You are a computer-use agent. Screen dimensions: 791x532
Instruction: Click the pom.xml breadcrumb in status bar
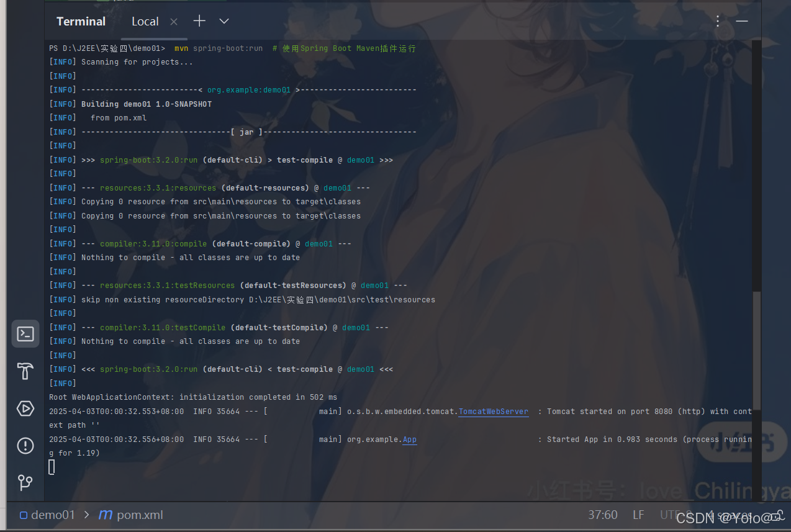[132, 515]
